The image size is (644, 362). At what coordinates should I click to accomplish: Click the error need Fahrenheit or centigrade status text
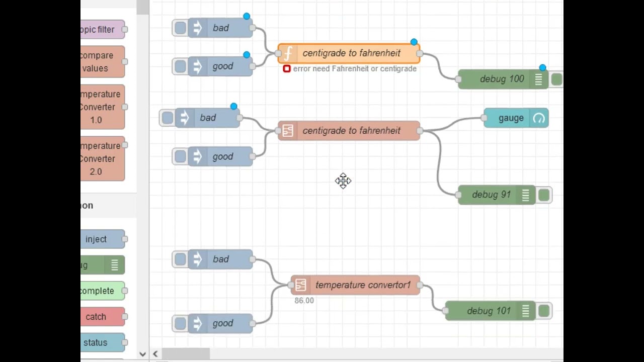click(355, 69)
